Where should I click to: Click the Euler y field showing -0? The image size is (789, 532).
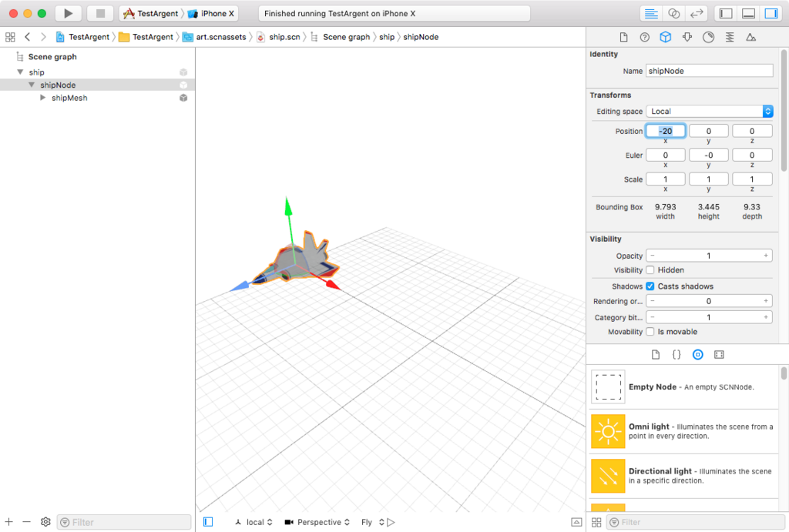(x=709, y=155)
